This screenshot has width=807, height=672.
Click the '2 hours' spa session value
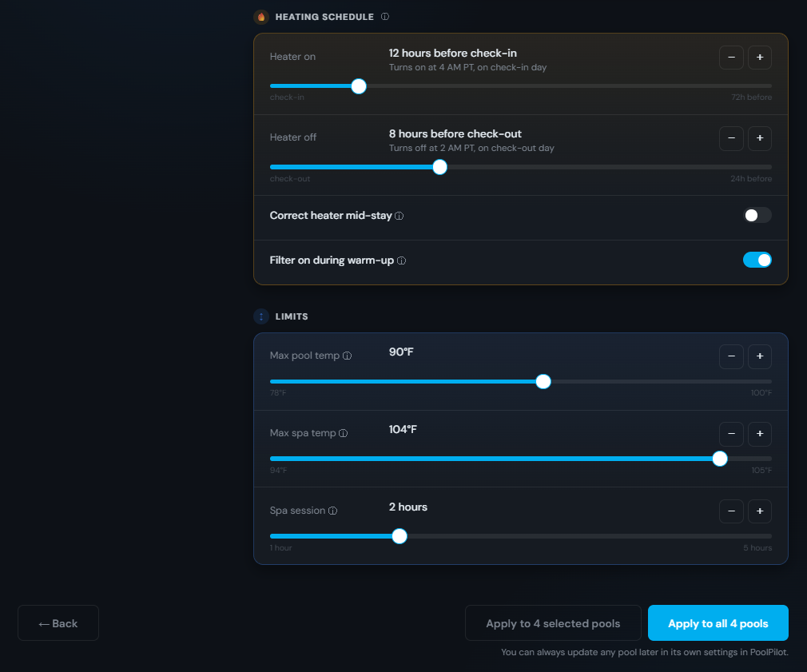(x=408, y=507)
